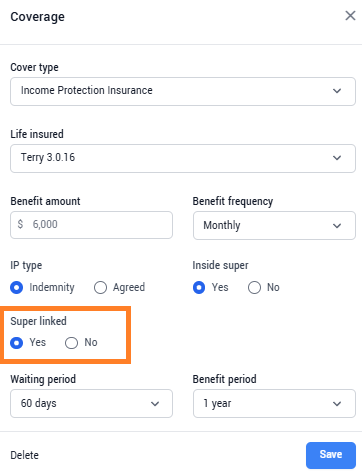Open the Benefit frequency Monthly dropdown
Image resolution: width=362 pixels, height=473 pixels.
pos(274,225)
